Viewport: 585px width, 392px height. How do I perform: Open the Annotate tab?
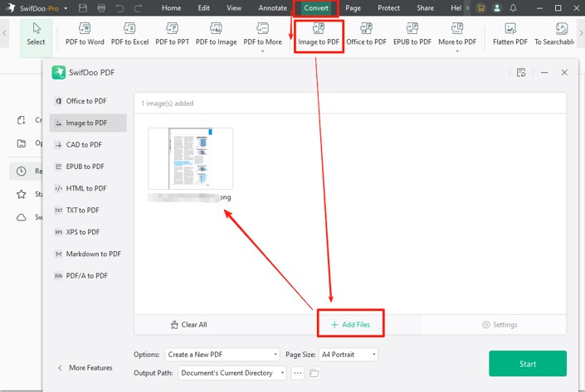(273, 7)
